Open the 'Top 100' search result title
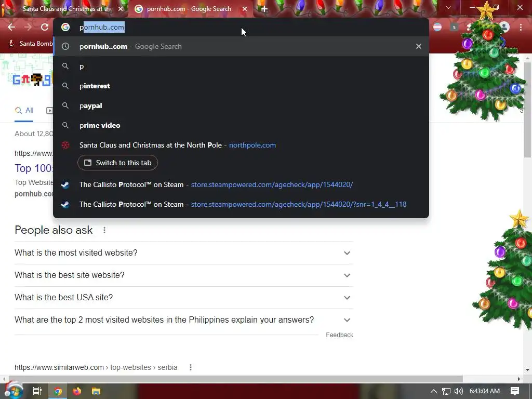532x399 pixels. 34,168
